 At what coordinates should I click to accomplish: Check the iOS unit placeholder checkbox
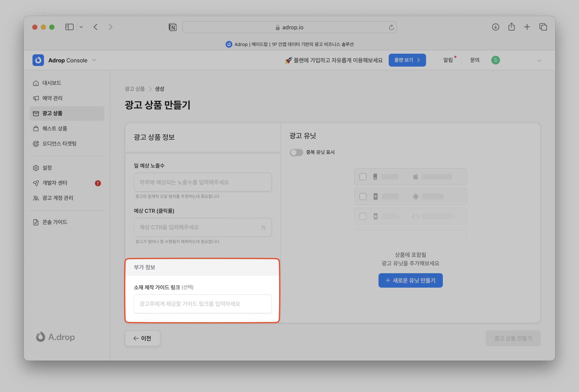click(363, 177)
